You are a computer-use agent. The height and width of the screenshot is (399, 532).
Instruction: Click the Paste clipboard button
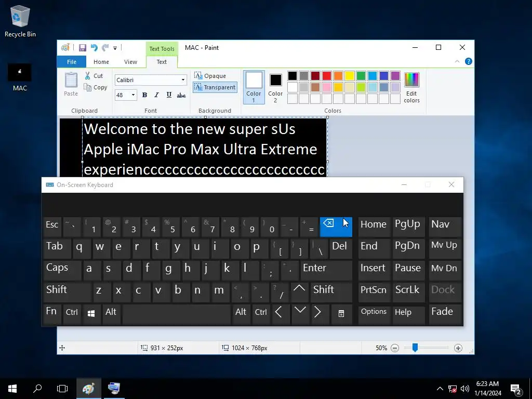click(x=71, y=84)
